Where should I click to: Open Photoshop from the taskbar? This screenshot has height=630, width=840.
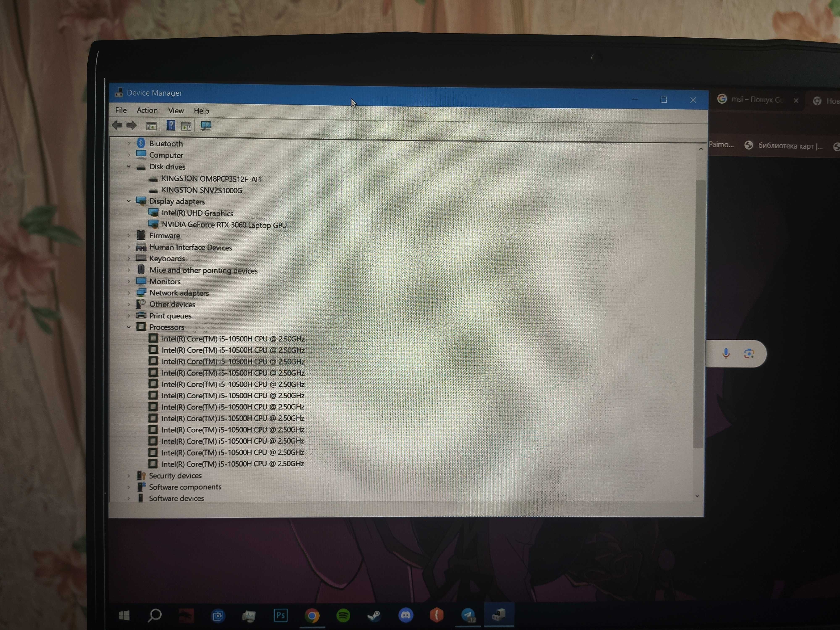pyautogui.click(x=281, y=615)
